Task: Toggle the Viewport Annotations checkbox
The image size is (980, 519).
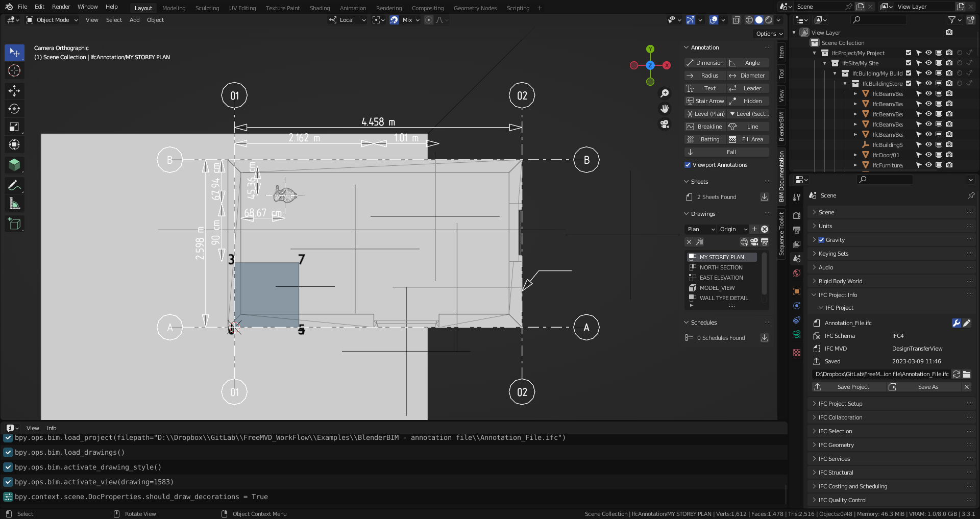Action: pos(688,165)
